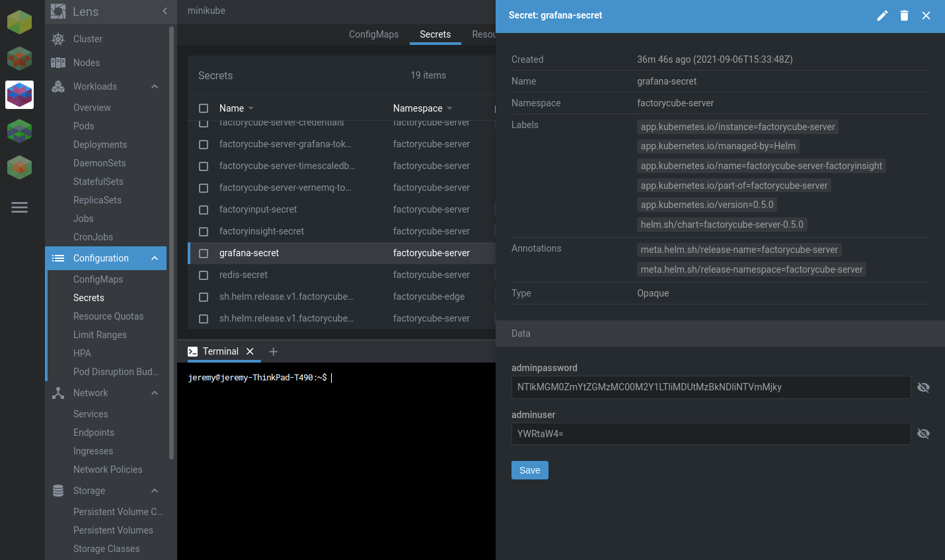The width and height of the screenshot is (945, 560).
Task: Check the redis-secret row checkbox
Action: (204, 275)
